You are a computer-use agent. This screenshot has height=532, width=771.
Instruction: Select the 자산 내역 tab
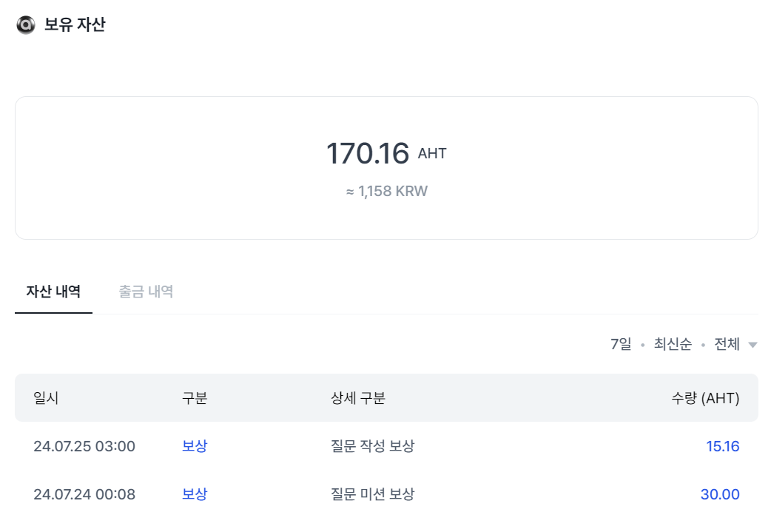click(53, 292)
